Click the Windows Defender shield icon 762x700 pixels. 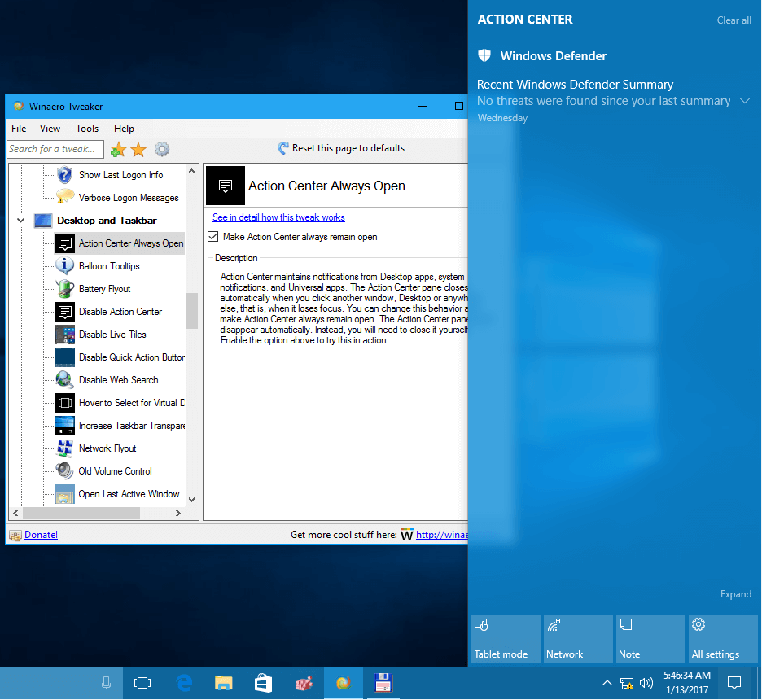[x=484, y=55]
